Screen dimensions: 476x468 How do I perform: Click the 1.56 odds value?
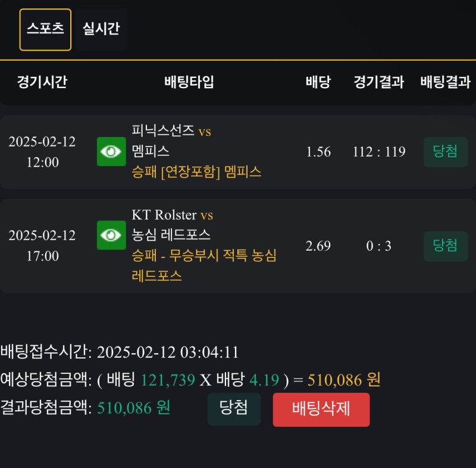(x=318, y=152)
